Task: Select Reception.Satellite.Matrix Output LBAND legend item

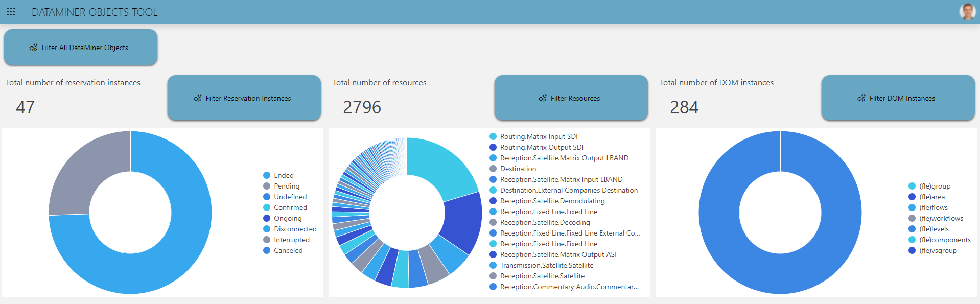Action: click(x=559, y=158)
